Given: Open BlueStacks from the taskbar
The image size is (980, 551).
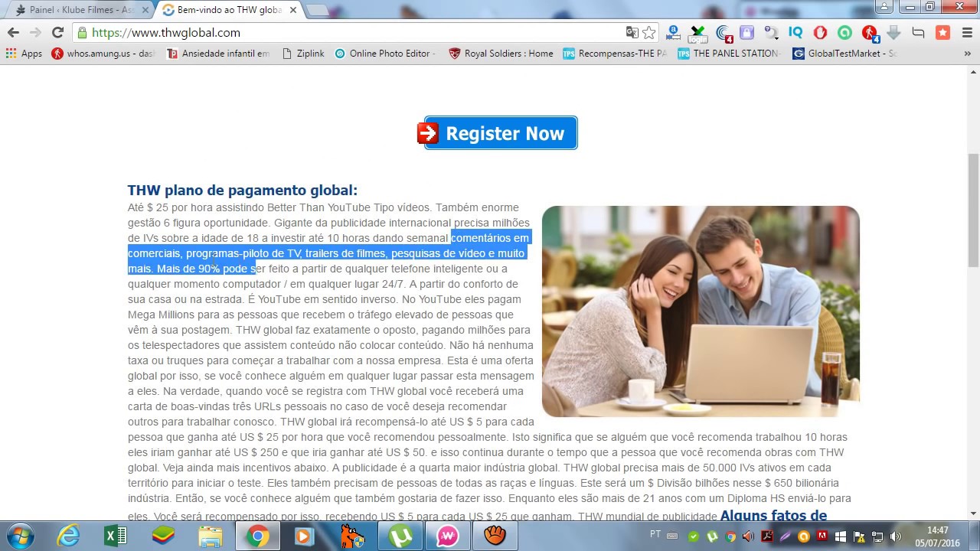Looking at the screenshot, I should (x=163, y=536).
